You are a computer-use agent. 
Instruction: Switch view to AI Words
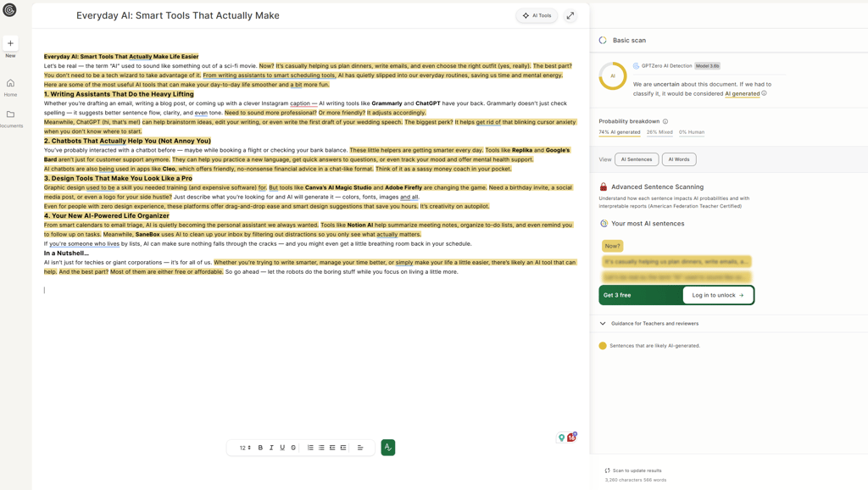click(679, 159)
